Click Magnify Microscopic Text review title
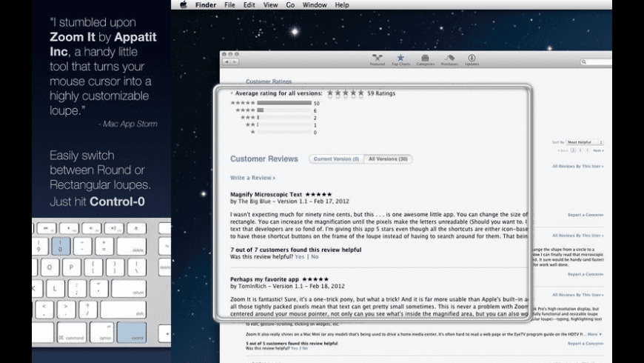The width and height of the screenshot is (644, 363). pyautogui.click(x=266, y=194)
